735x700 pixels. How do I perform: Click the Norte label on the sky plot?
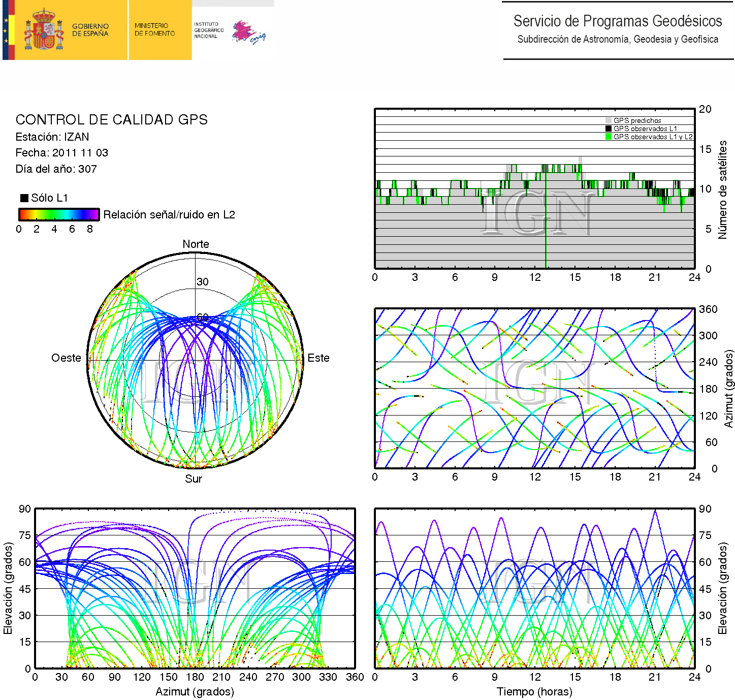click(x=196, y=244)
